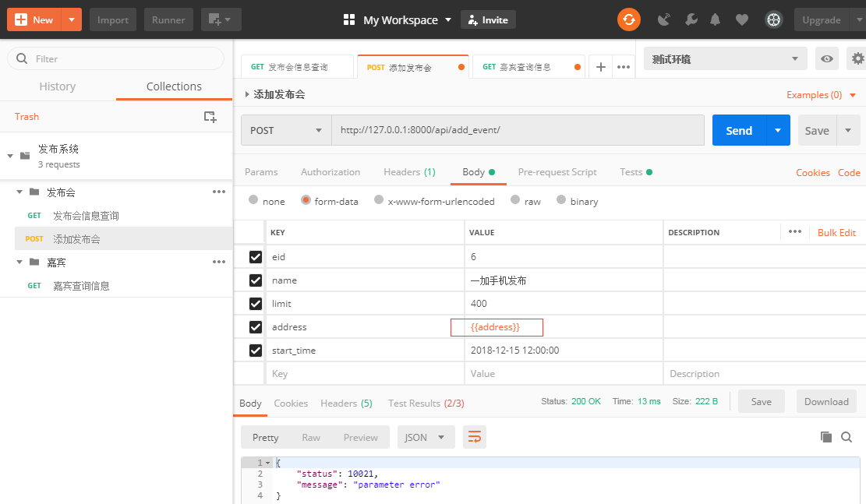The width and height of the screenshot is (866, 504).
Task: Open column options dots beside Bulk Edit
Action: (x=795, y=232)
